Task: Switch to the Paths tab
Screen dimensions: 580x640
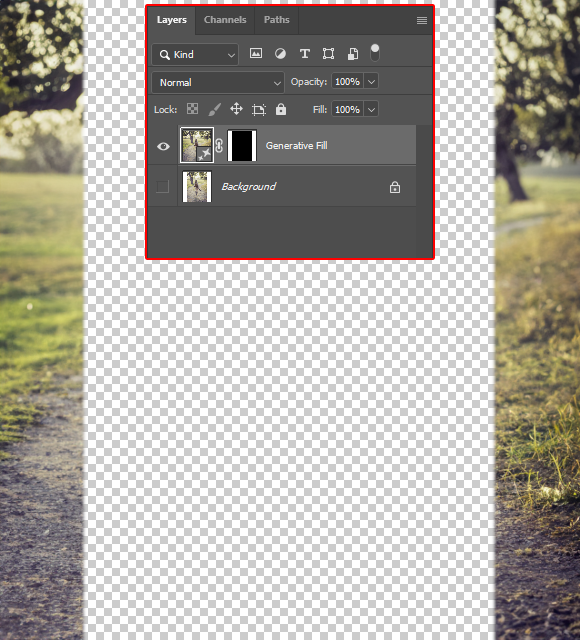Action: click(276, 20)
